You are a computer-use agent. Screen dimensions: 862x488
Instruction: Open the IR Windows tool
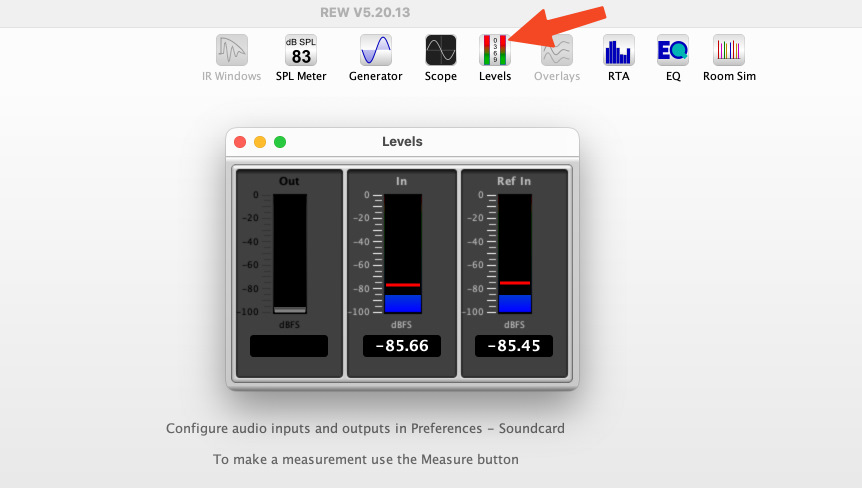pos(231,58)
